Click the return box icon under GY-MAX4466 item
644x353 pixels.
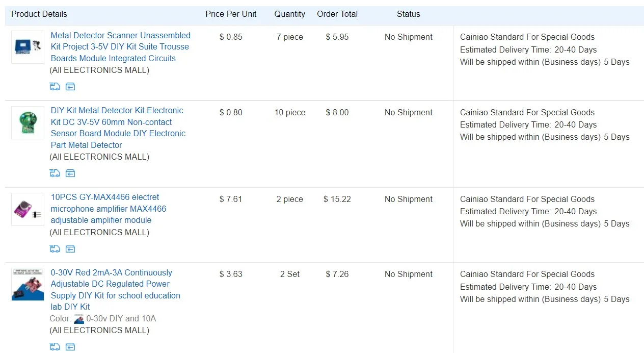70,248
